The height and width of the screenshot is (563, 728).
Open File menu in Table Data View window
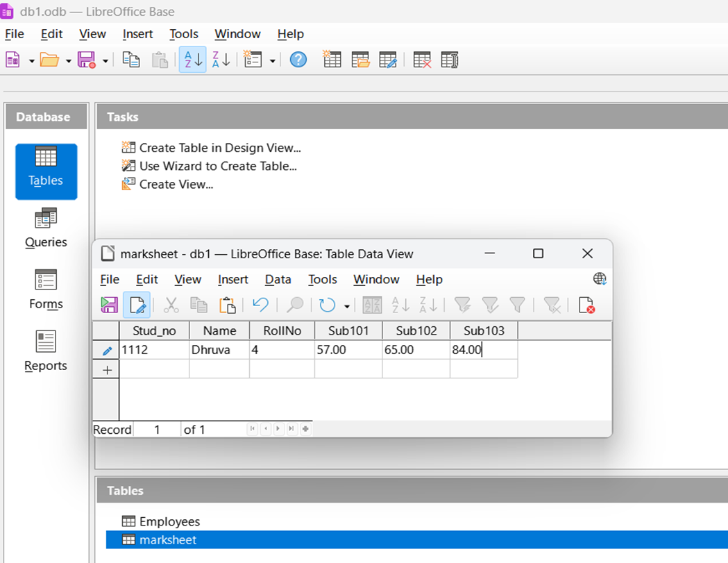point(110,279)
